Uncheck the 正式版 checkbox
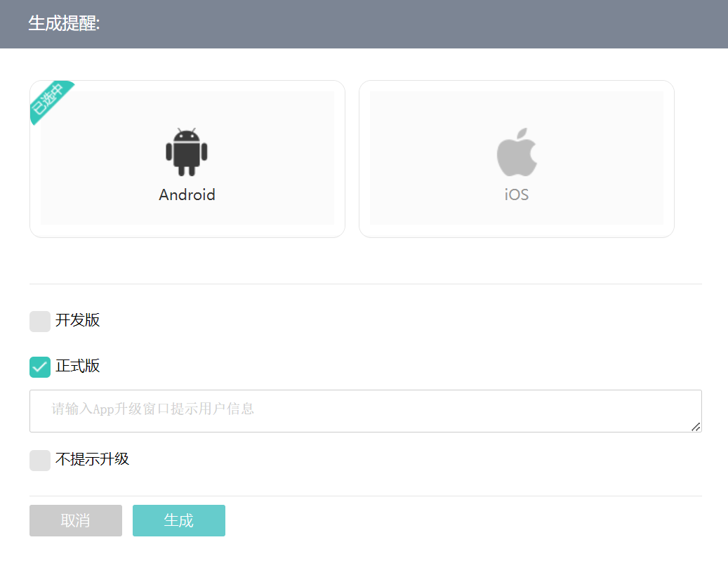This screenshot has width=728, height=568. (40, 367)
